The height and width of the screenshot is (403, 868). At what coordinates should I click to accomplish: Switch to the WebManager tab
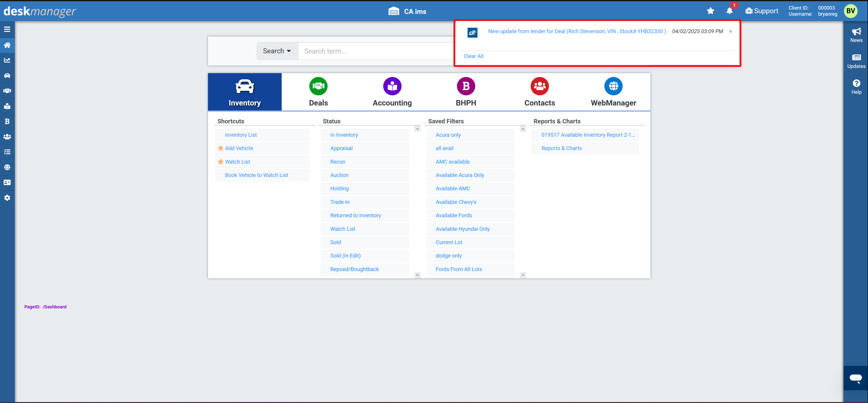[x=613, y=92]
